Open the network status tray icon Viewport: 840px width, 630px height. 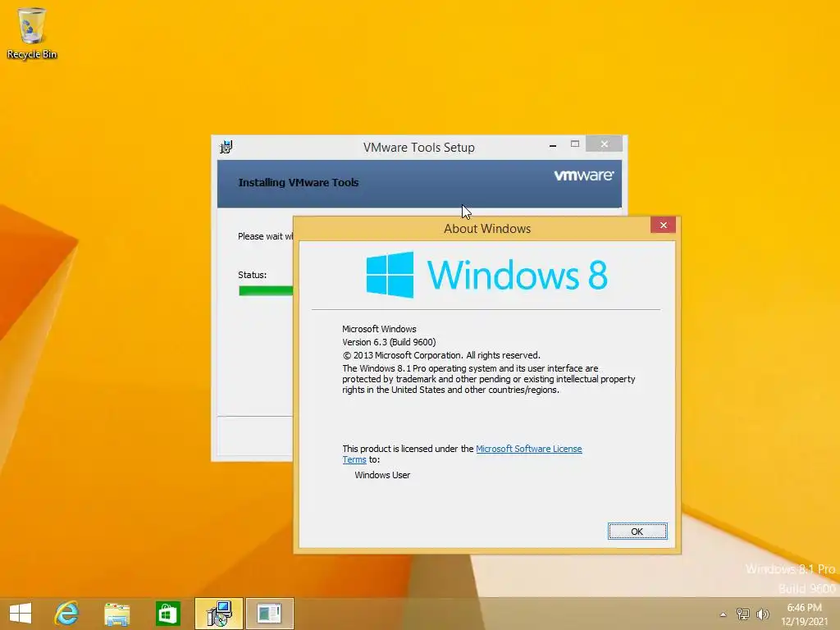[742, 614]
